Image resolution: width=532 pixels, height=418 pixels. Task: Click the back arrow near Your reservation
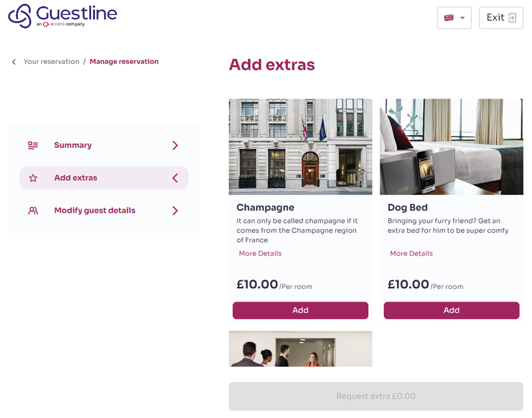[13, 61]
